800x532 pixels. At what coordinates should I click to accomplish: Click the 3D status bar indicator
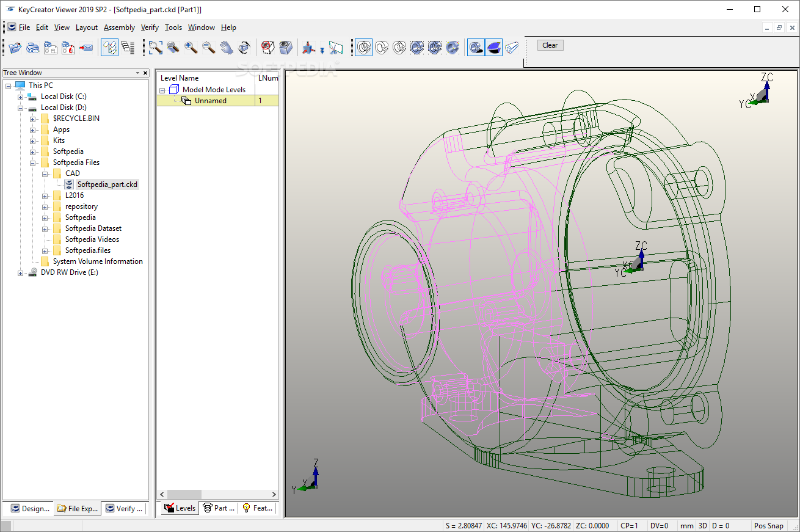pyautogui.click(x=702, y=525)
